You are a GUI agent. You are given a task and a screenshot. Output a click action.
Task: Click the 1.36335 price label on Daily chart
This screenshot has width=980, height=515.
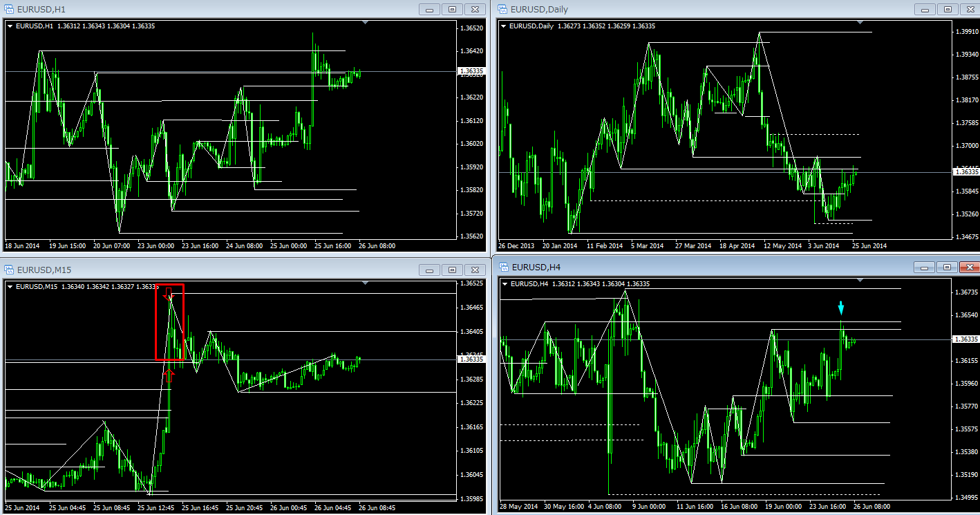pyautogui.click(x=962, y=171)
